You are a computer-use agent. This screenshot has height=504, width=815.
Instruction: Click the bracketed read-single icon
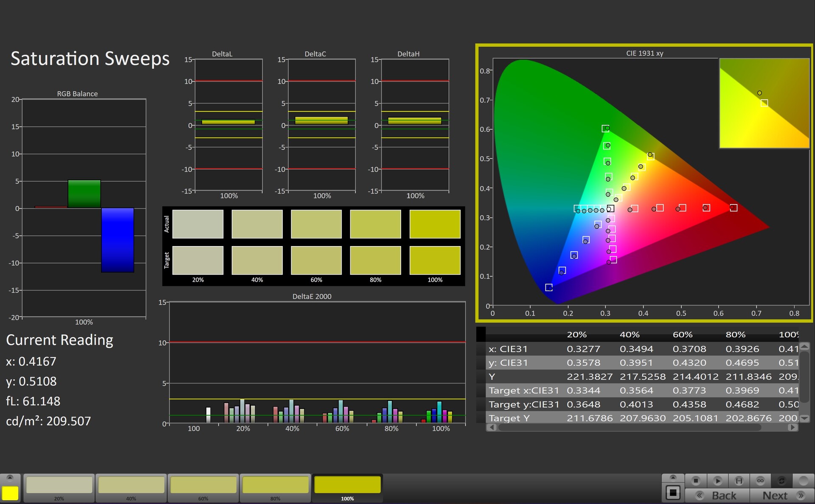[739, 481]
